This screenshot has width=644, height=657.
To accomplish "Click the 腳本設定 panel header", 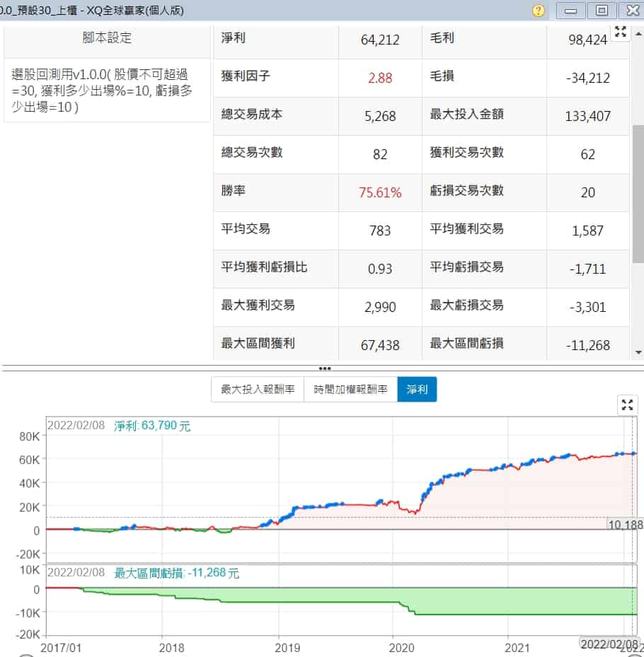I will click(107, 38).
